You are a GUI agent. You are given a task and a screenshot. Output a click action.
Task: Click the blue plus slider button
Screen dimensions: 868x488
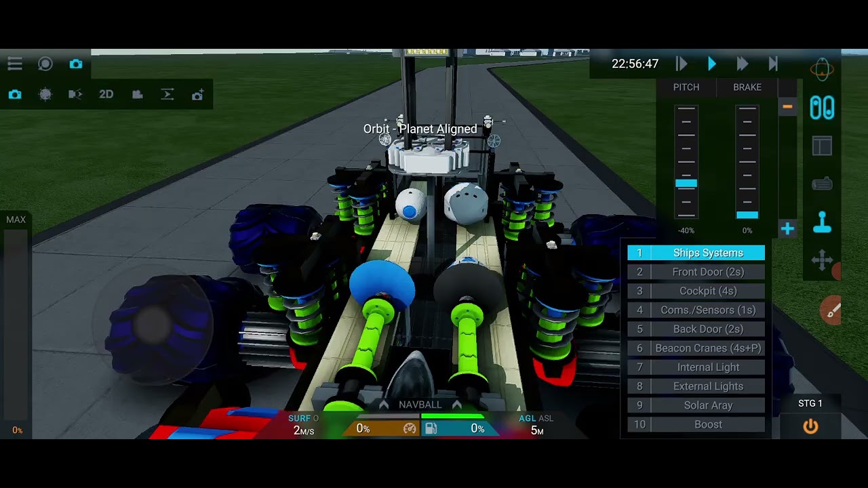point(787,229)
